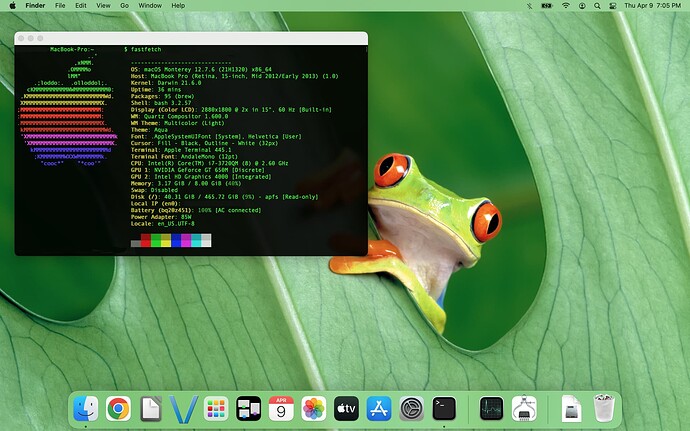The width and height of the screenshot is (690, 431).
Task: Click the 'Swap: Disabled' line
Action: coord(154,190)
